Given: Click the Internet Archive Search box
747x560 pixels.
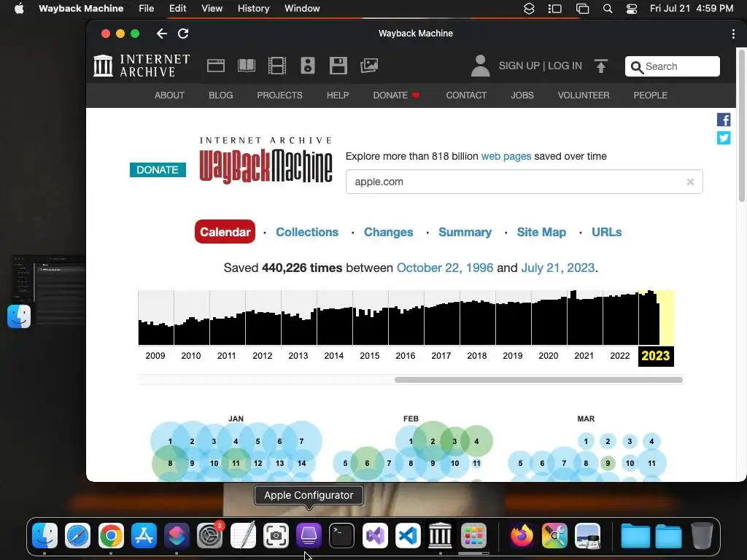Looking at the screenshot, I should tap(672, 66).
